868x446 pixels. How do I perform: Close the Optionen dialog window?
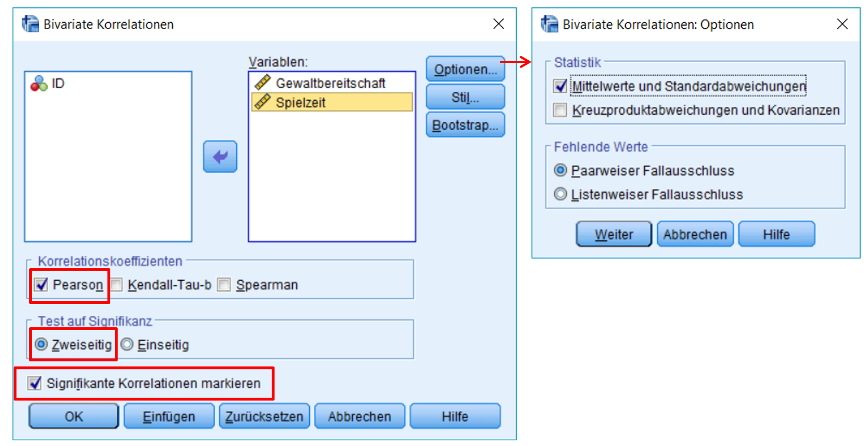click(x=842, y=24)
